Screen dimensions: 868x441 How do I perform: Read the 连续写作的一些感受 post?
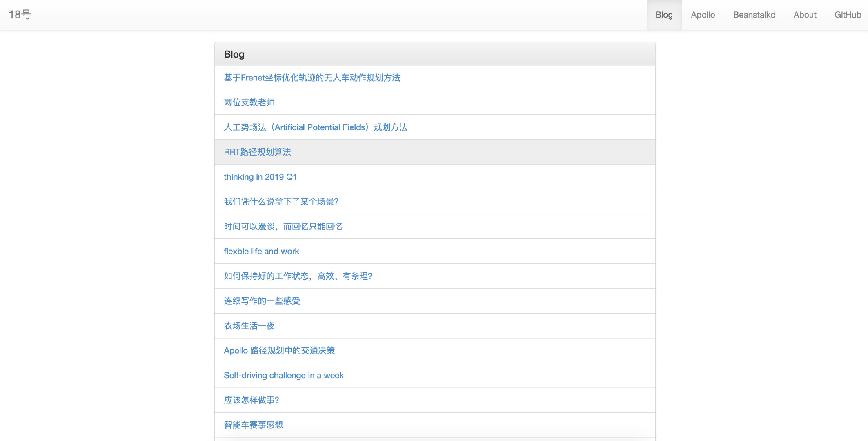262,301
